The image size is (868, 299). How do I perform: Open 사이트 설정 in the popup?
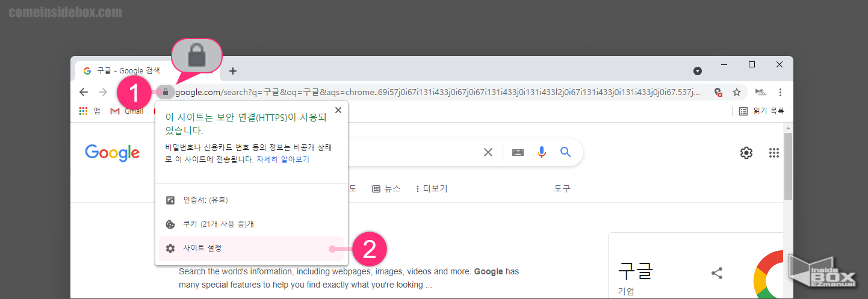[x=251, y=248]
